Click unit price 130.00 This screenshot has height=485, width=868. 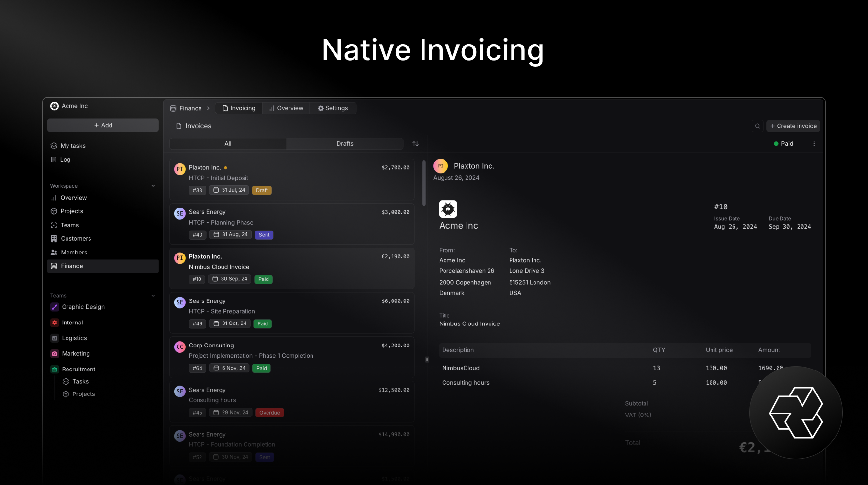(716, 368)
